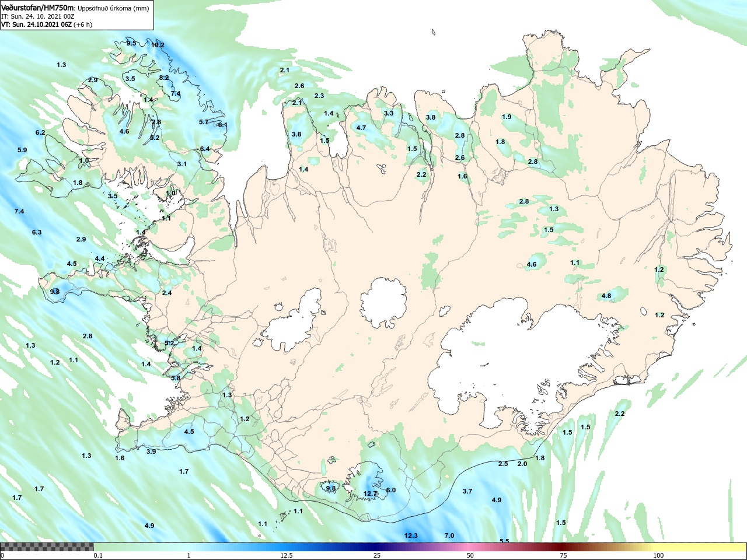
Task: Click the 8.2 precipitation value
Action: tap(164, 78)
